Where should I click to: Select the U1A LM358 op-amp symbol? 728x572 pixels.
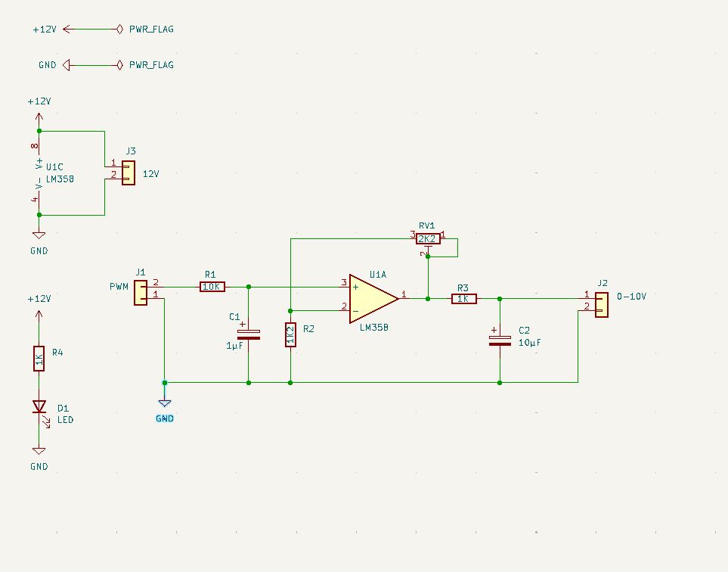(x=373, y=298)
